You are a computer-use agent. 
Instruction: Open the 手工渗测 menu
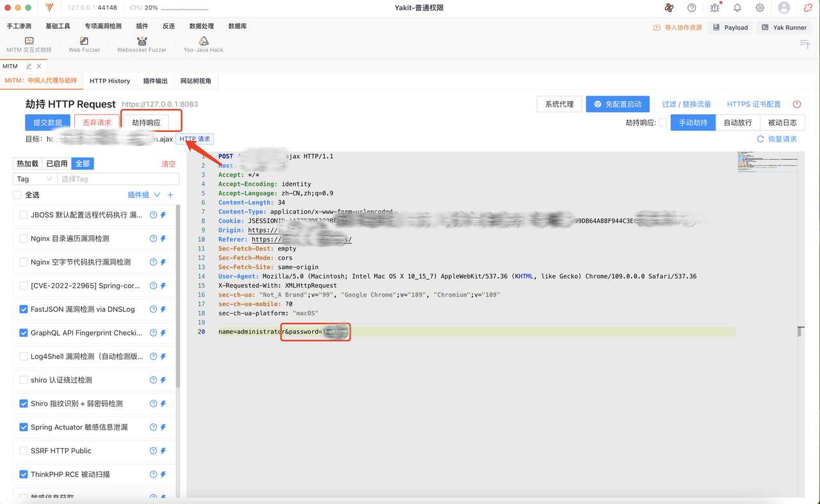tap(19, 26)
